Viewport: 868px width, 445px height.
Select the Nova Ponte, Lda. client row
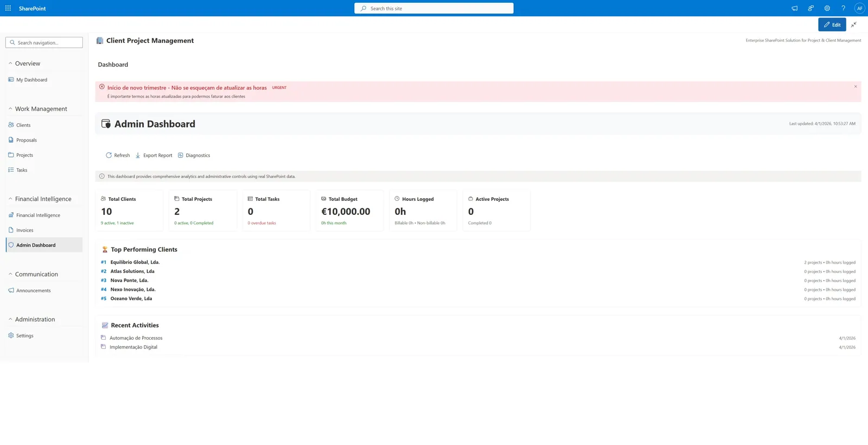coord(478,281)
